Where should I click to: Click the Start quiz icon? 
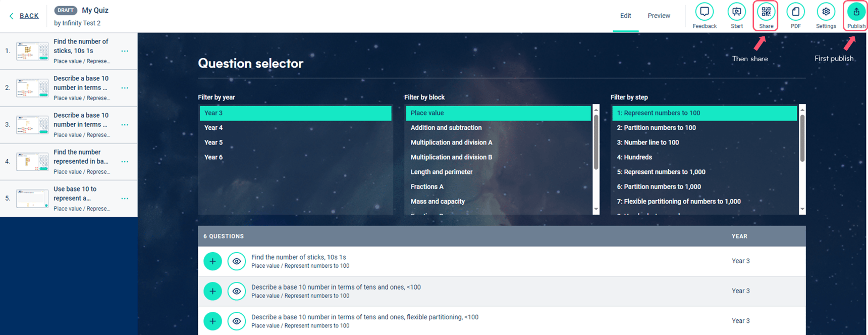click(x=736, y=12)
